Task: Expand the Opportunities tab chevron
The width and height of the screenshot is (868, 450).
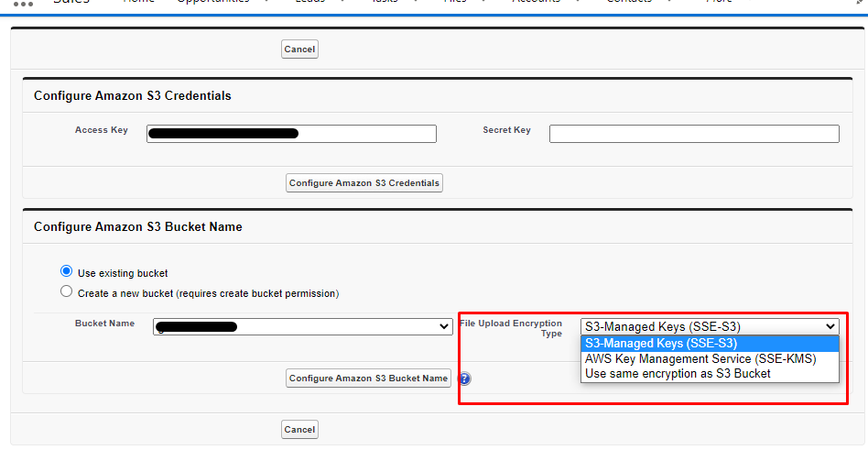Action: tap(266, 3)
